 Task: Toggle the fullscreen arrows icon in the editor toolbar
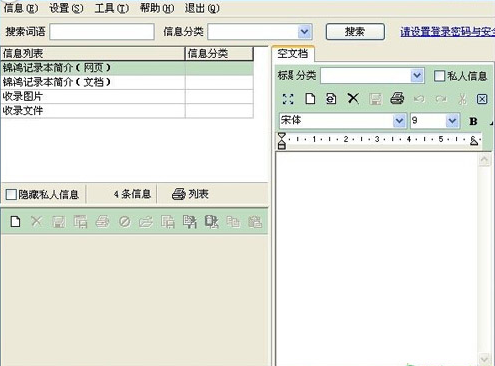click(288, 99)
